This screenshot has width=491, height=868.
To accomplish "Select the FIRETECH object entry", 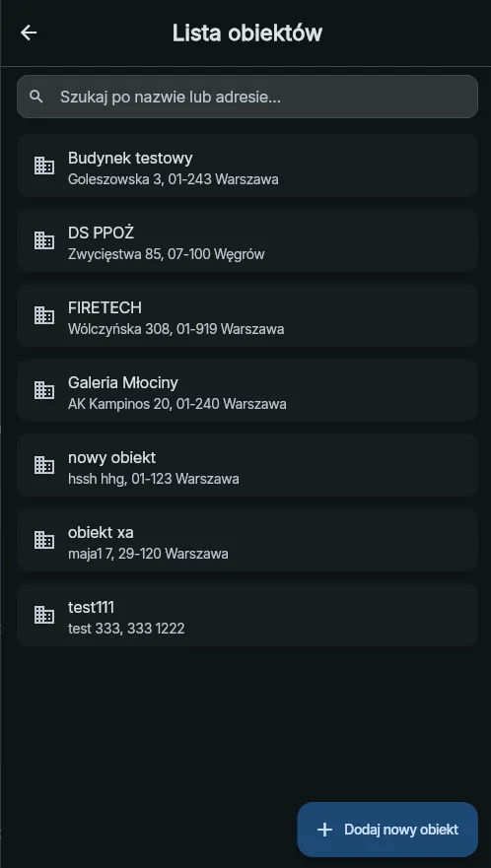I will (x=247, y=315).
